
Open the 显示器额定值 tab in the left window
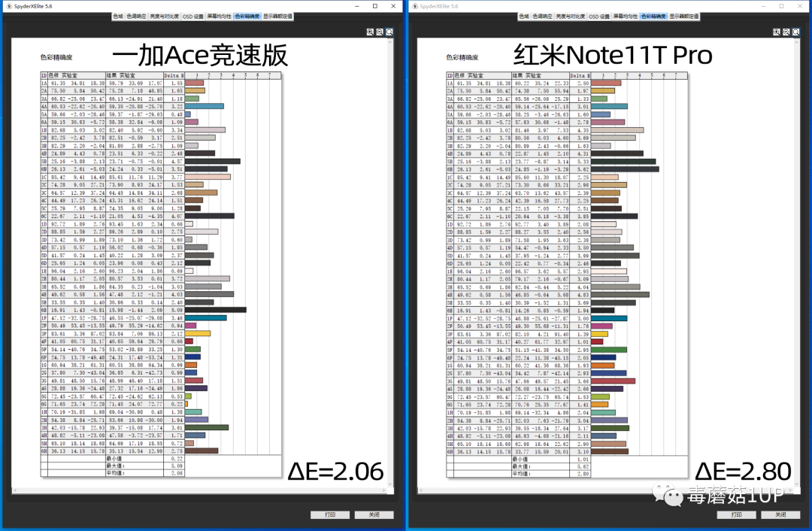click(x=277, y=17)
